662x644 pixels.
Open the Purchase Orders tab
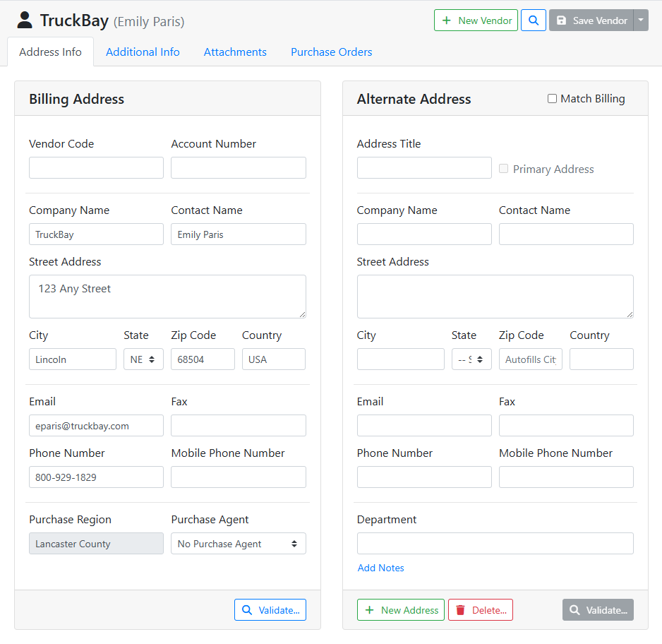tap(331, 52)
